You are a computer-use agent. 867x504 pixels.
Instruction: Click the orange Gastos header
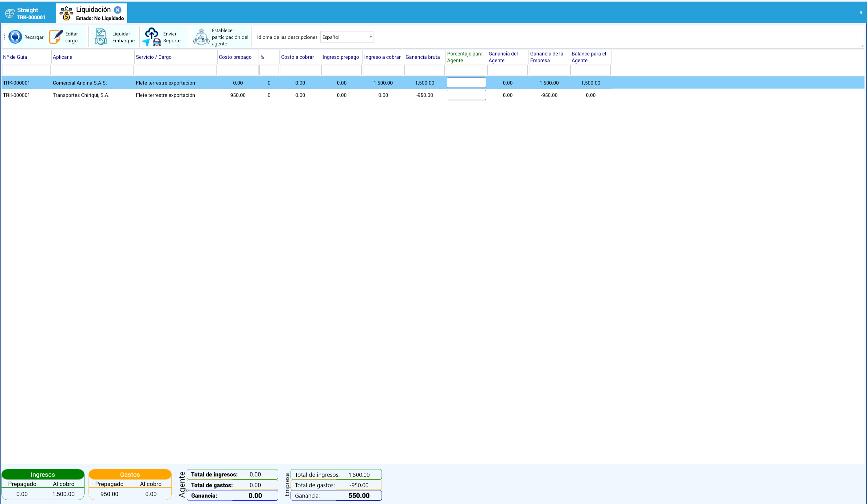tap(130, 474)
